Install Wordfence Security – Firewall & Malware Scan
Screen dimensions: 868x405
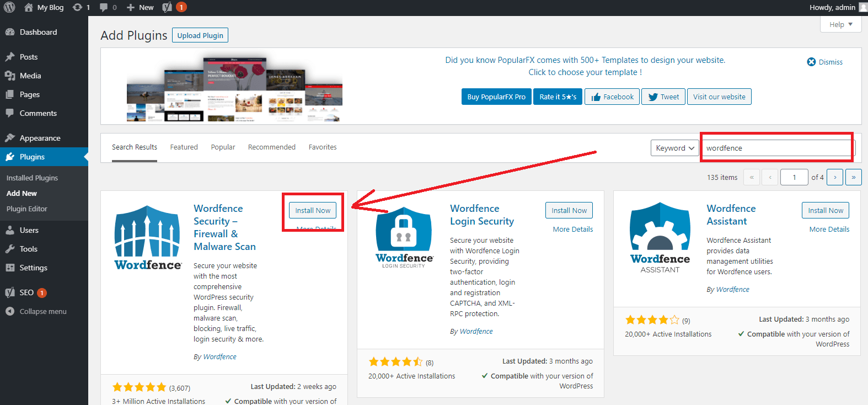[x=313, y=210]
